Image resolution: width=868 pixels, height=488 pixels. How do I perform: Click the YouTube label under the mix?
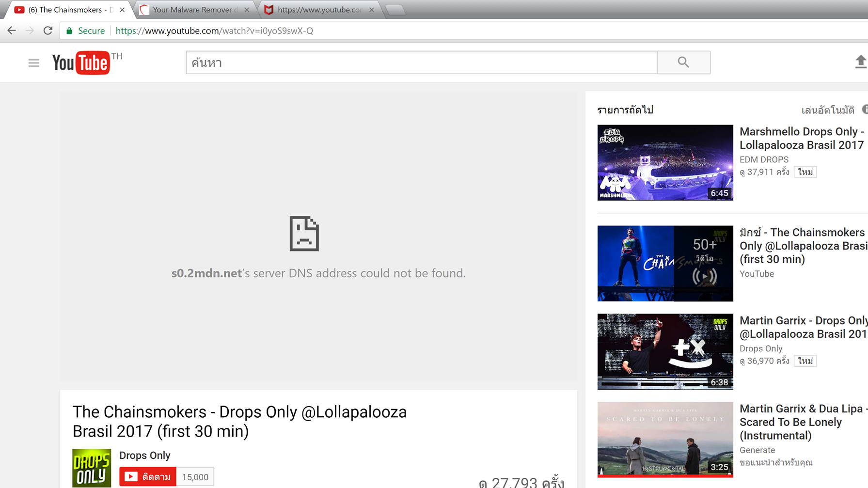(x=757, y=274)
